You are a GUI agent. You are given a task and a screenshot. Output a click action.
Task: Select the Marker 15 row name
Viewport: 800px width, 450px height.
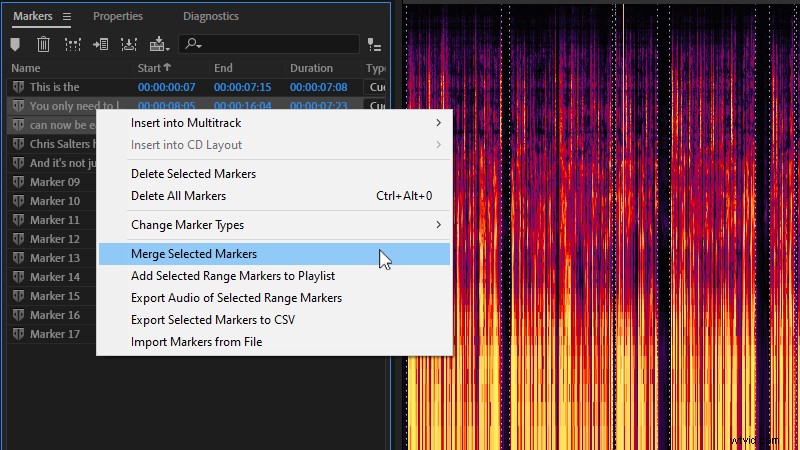(55, 296)
